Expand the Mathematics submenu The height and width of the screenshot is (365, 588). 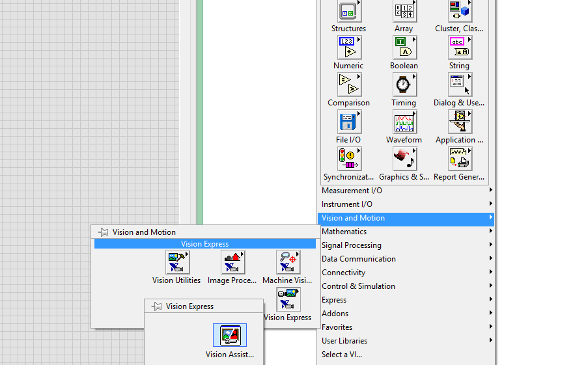pos(406,232)
